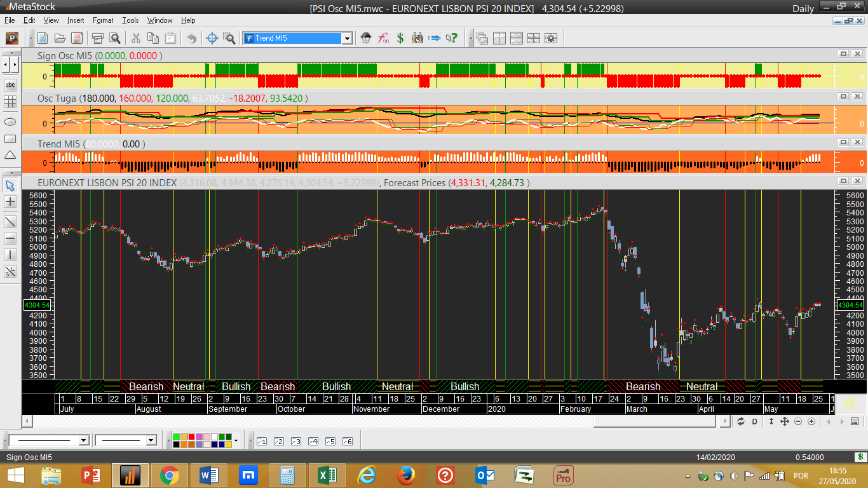Click the abc text tool
This screenshot has height=488, width=868.
[10, 85]
